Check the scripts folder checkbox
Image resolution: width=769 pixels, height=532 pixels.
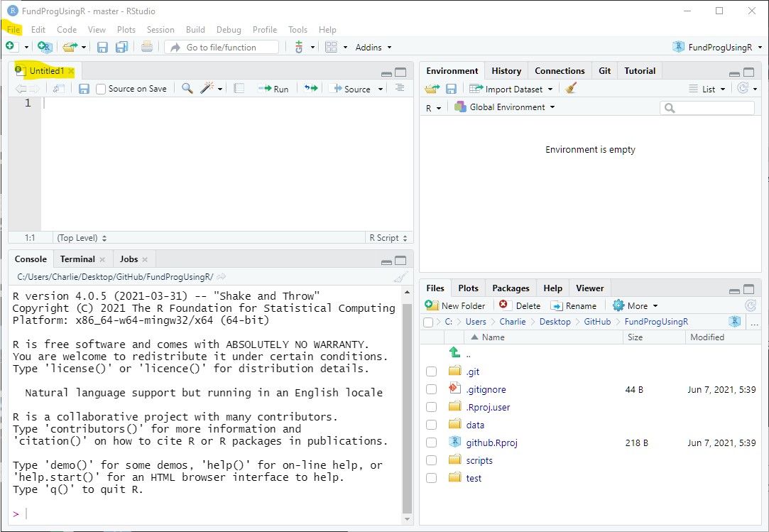click(431, 460)
